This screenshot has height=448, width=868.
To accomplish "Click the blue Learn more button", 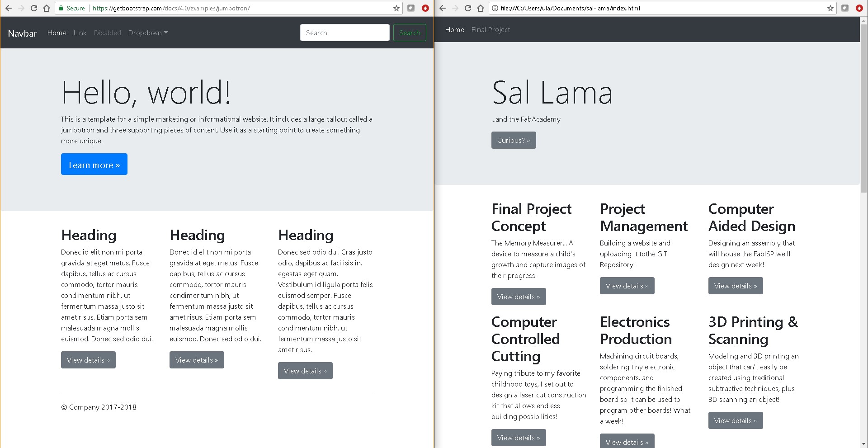I will pyautogui.click(x=94, y=164).
